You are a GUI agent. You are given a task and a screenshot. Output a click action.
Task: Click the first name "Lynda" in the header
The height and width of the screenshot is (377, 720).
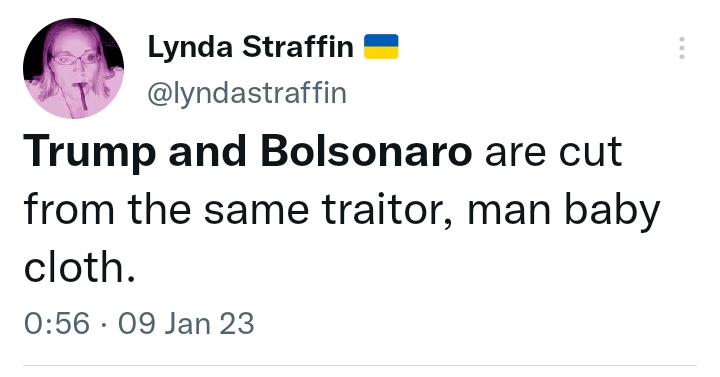[x=190, y=48]
